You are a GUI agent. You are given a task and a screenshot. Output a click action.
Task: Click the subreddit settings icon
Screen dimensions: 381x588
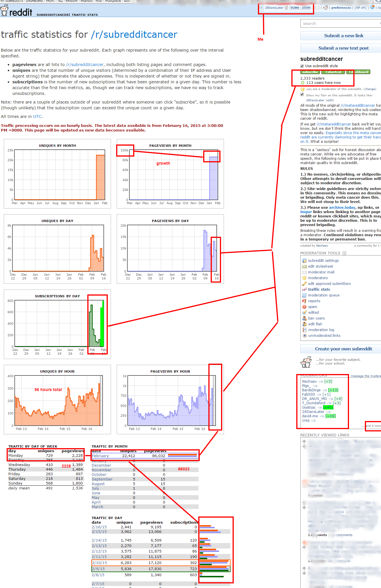304,261
